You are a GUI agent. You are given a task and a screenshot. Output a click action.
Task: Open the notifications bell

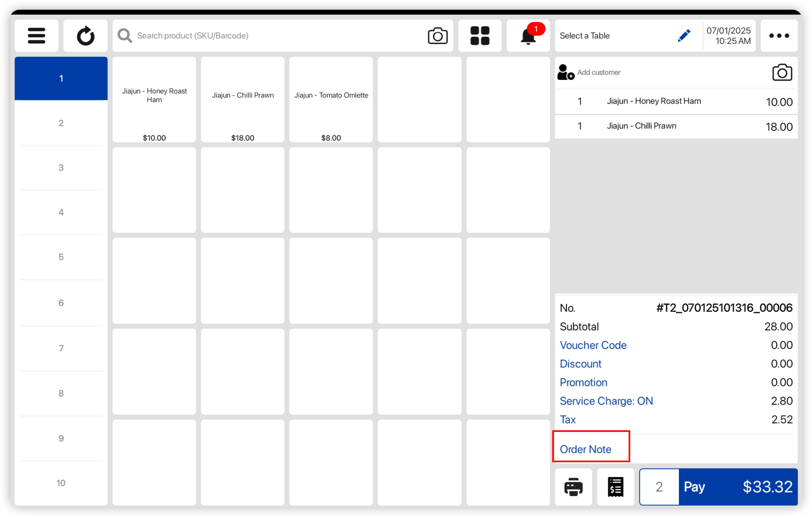point(528,36)
